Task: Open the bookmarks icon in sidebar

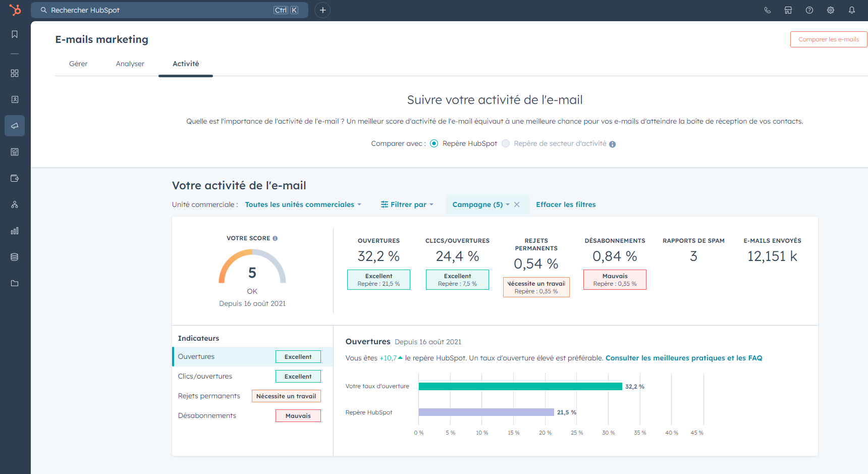Action: point(15,34)
